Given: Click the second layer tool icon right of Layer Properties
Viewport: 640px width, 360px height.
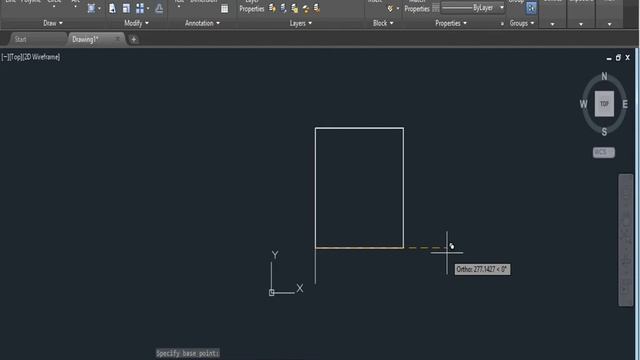Looking at the screenshot, I should point(283,8).
